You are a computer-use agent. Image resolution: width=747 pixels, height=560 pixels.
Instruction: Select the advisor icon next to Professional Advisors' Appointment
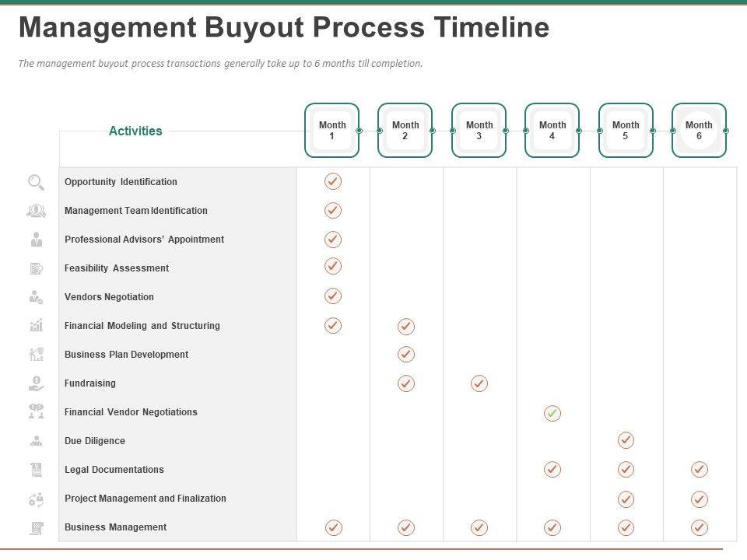36,240
